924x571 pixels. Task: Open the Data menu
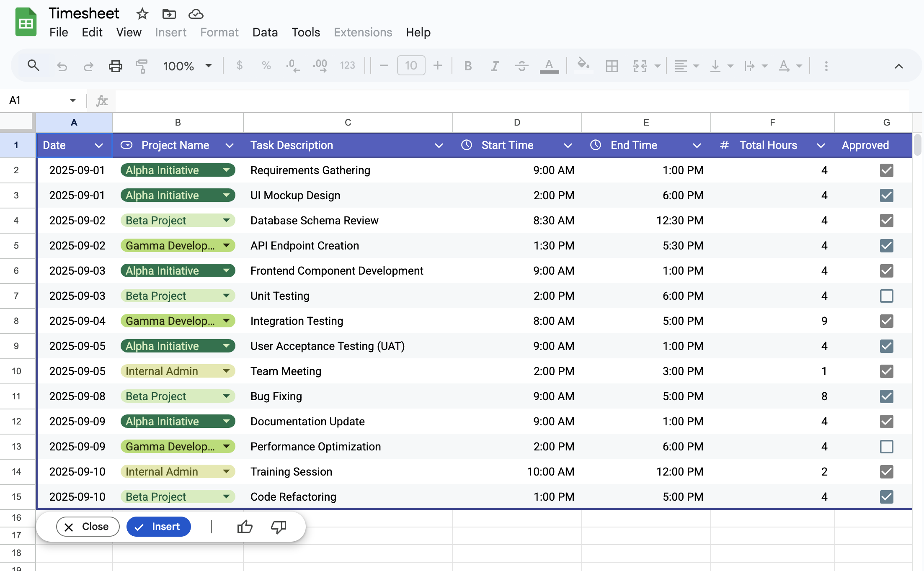265,32
